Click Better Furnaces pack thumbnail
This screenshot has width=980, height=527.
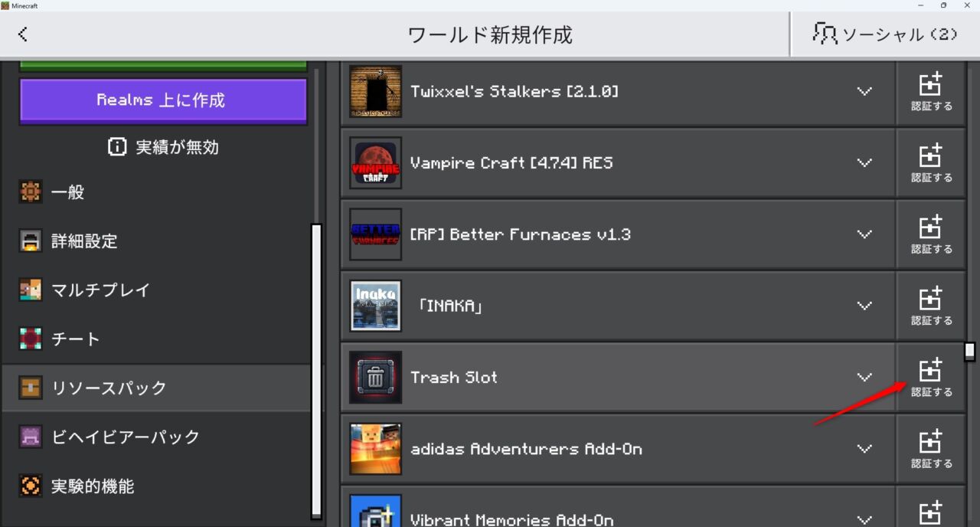[x=375, y=234]
